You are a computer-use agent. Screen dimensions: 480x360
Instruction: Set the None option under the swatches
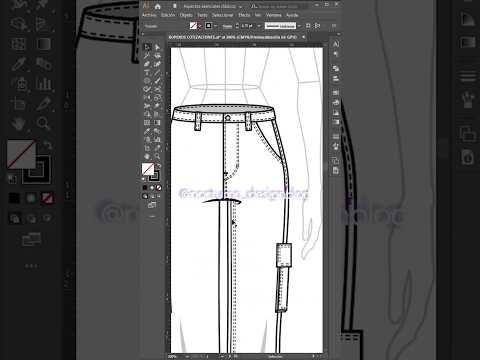(159, 188)
